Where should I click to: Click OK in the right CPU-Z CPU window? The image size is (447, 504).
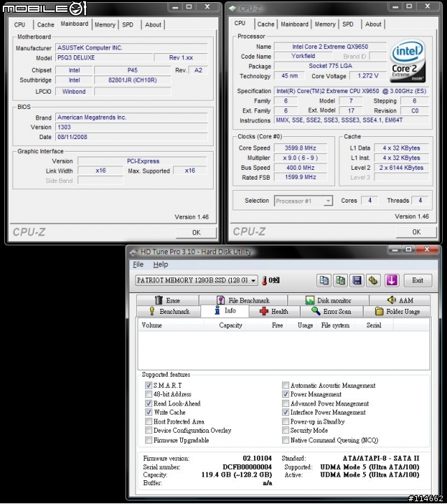(416, 232)
